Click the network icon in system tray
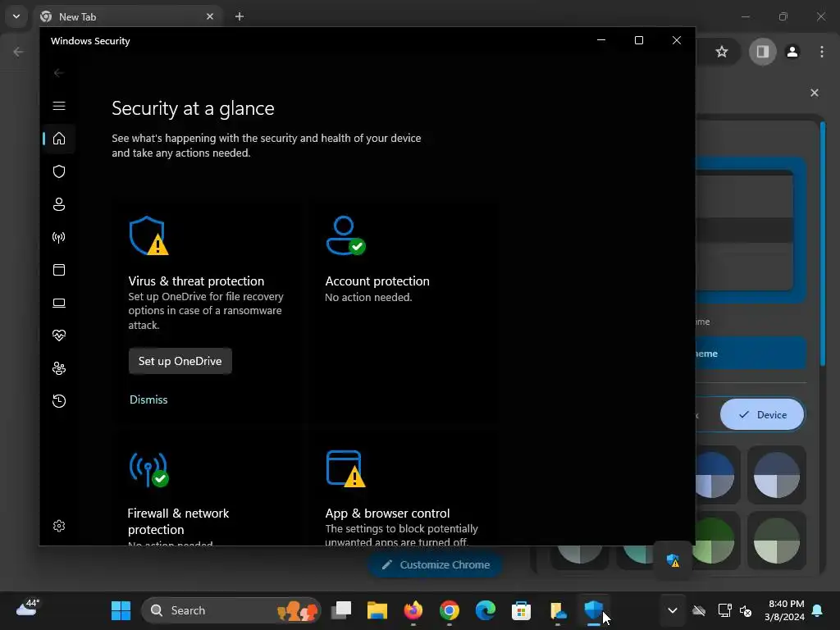This screenshot has width=840, height=630. pos(724,610)
